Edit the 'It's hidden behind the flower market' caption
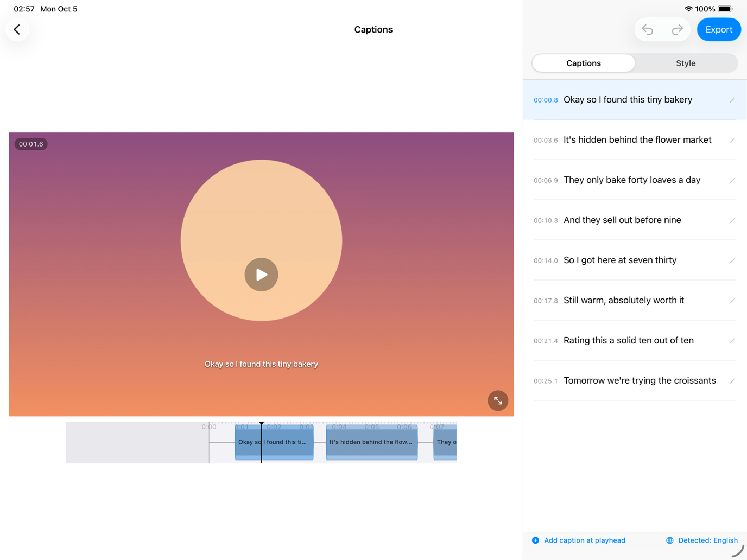Image resolution: width=747 pixels, height=560 pixels. pos(732,140)
